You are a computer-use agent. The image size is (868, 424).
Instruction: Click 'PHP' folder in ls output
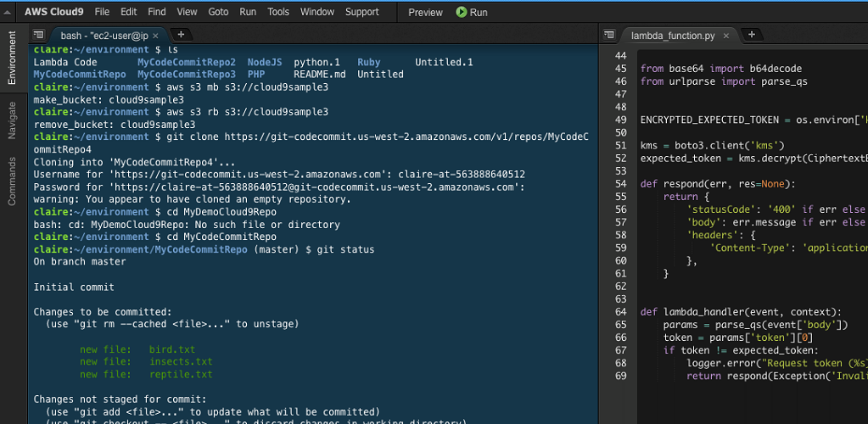(x=255, y=74)
